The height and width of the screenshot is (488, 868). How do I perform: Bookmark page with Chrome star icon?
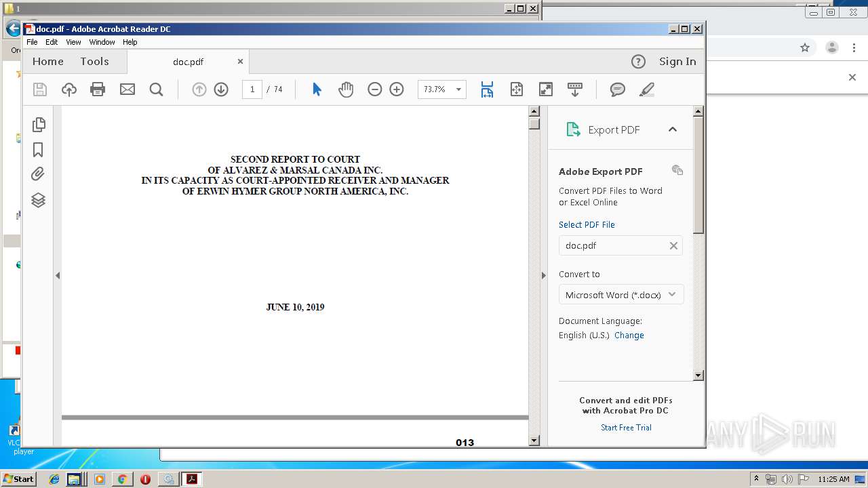[805, 47]
